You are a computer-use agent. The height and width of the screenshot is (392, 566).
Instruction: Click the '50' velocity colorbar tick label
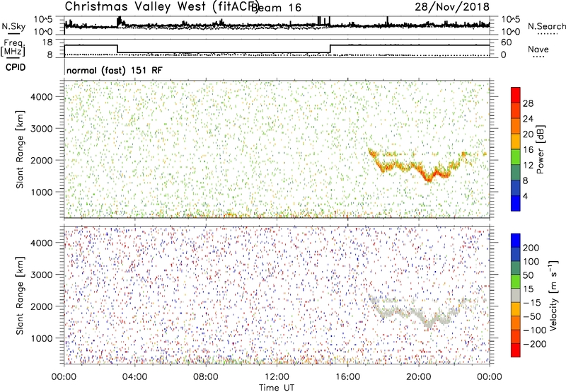tap(528, 275)
